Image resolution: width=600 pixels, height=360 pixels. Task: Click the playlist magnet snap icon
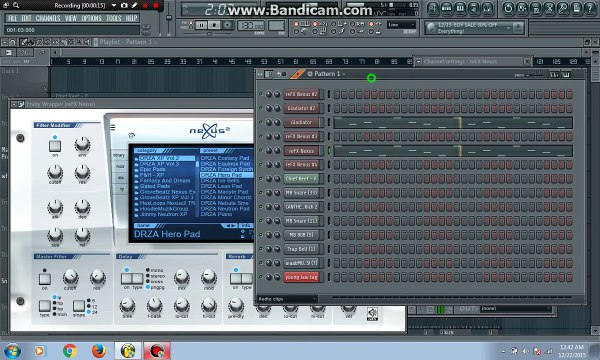coord(13,42)
